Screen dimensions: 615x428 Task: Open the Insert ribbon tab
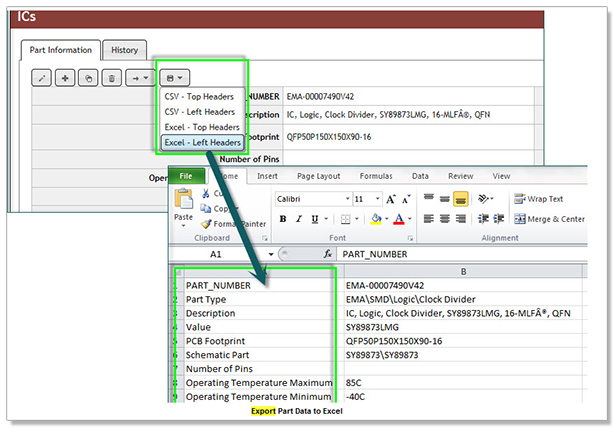click(267, 176)
